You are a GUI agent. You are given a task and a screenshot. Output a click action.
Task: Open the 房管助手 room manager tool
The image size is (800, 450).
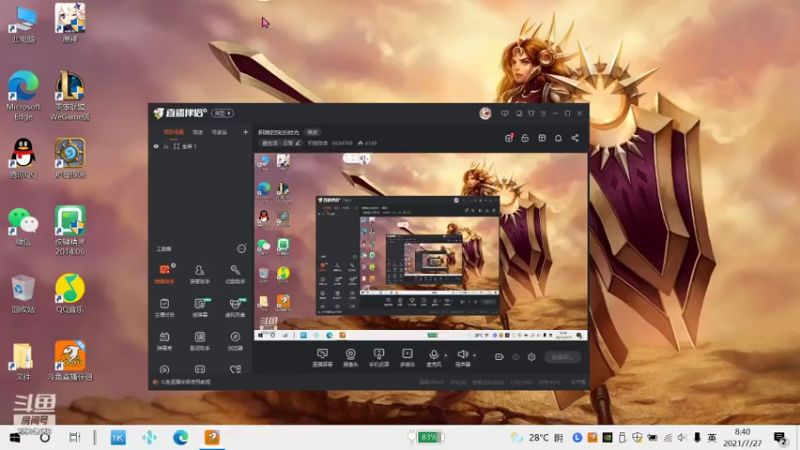point(199,273)
